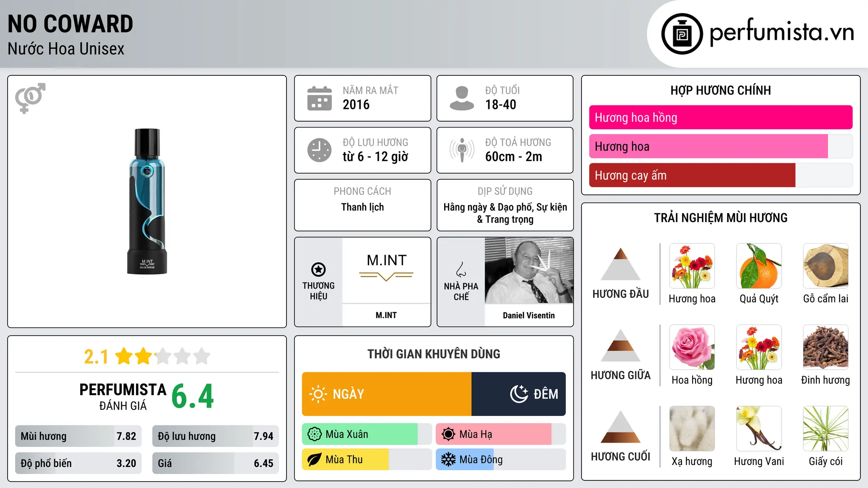Click the THỜI GIAN KHUYÊN DÙNG heading
The width and height of the screenshot is (868, 488).
tap(434, 354)
